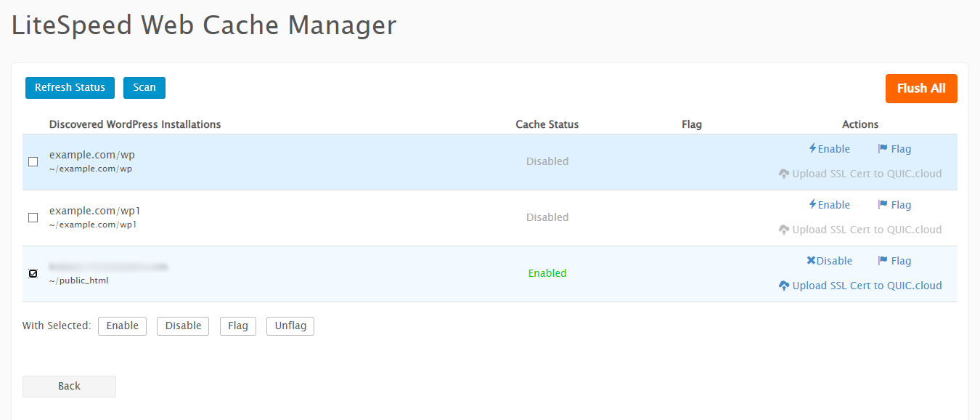Click flag icon in example.com/wp row
980x420 pixels.
coord(883,149)
